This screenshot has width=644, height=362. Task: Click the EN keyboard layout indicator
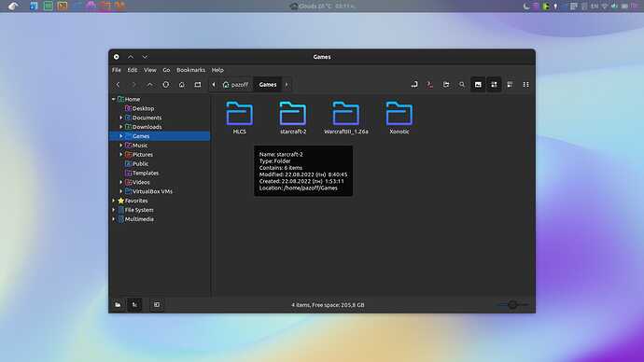[x=595, y=7]
